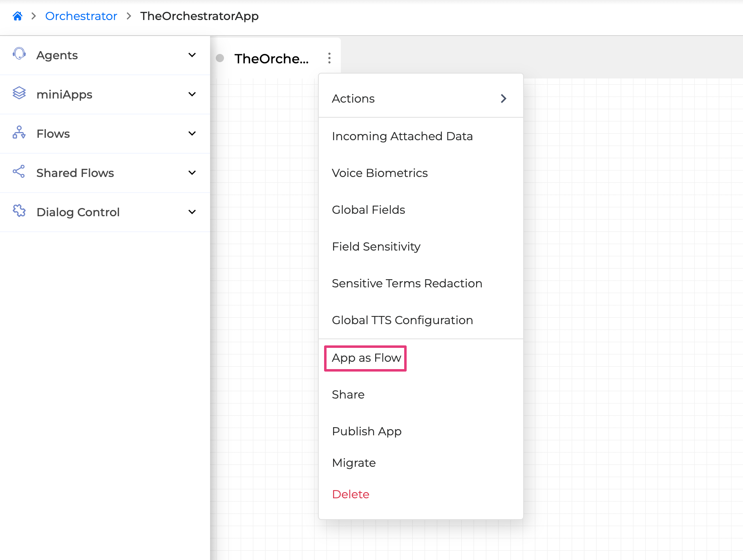Click the Flows hierarchy icon
This screenshot has width=743, height=560.
pyautogui.click(x=19, y=132)
